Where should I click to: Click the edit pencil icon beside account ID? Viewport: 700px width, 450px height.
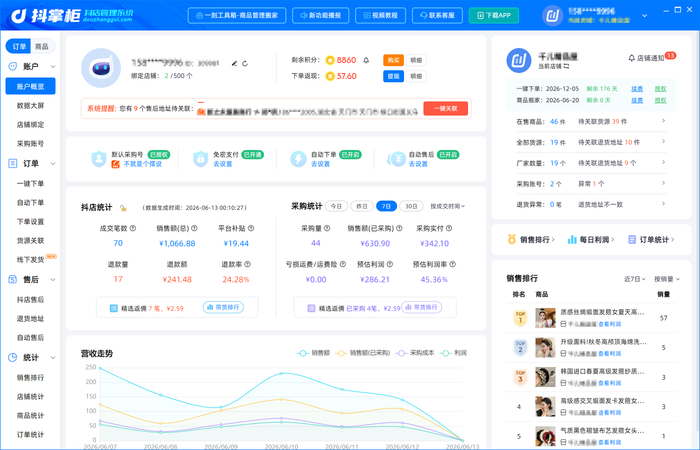(234, 63)
